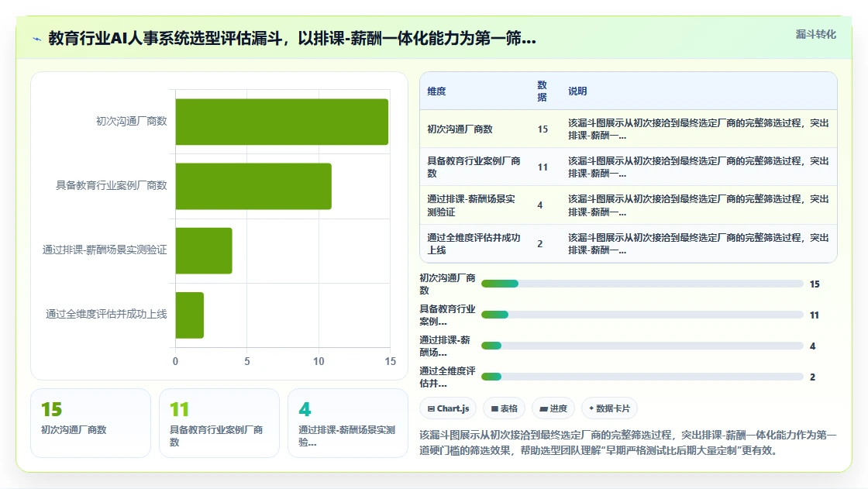
Task: Click chart axis label 具备教育行业案例厂商数
Action: (x=112, y=185)
